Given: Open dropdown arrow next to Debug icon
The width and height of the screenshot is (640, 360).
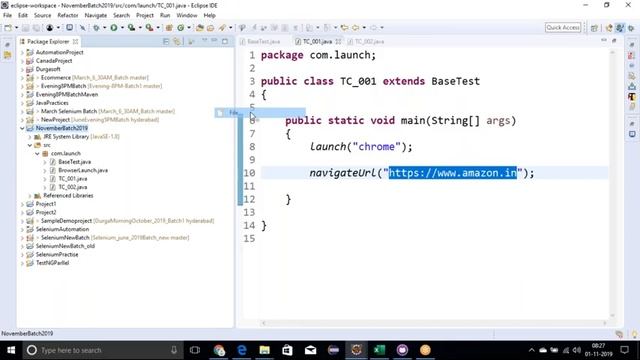Looking at the screenshot, I should coord(104,28).
